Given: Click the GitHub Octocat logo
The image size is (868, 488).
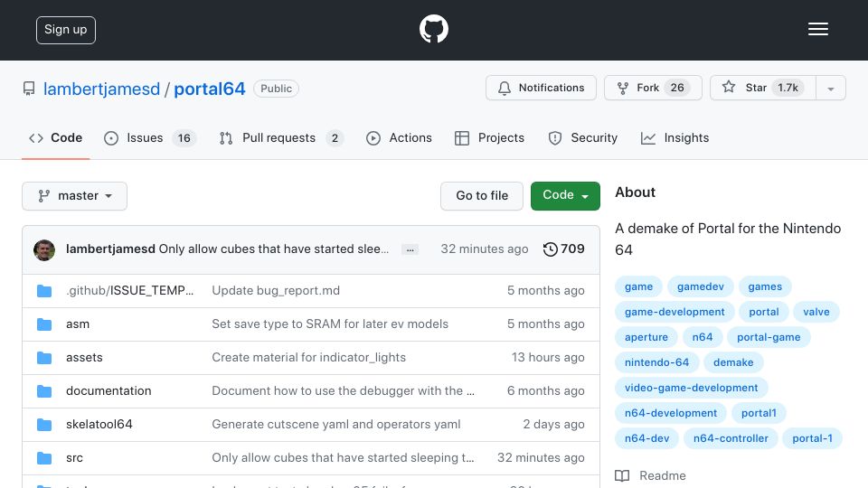Looking at the screenshot, I should coord(433,29).
